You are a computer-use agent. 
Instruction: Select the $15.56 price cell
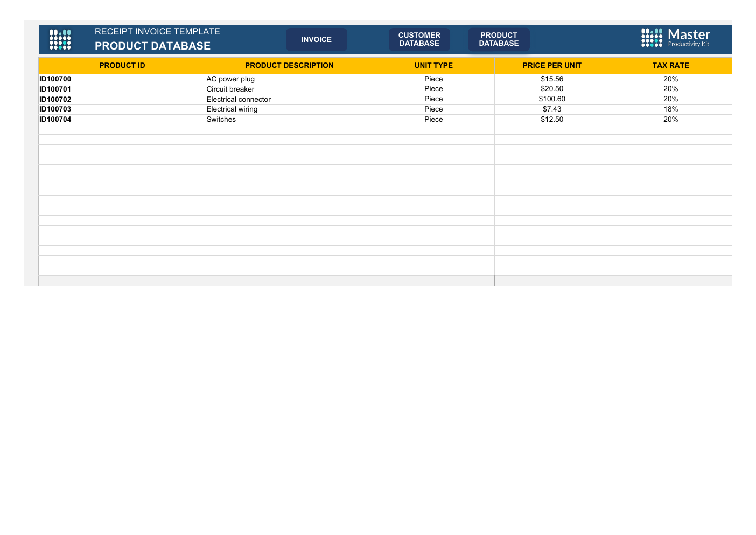pyautogui.click(x=552, y=79)
